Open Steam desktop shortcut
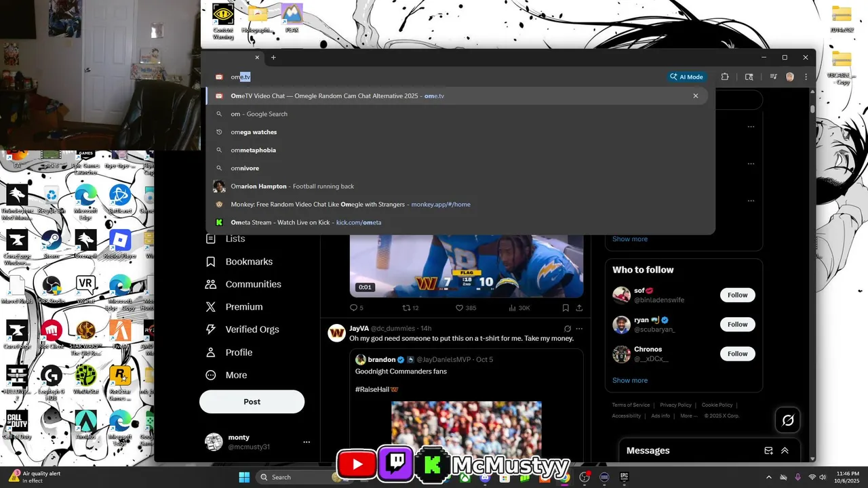Image resolution: width=868 pixels, height=488 pixels. point(52,244)
